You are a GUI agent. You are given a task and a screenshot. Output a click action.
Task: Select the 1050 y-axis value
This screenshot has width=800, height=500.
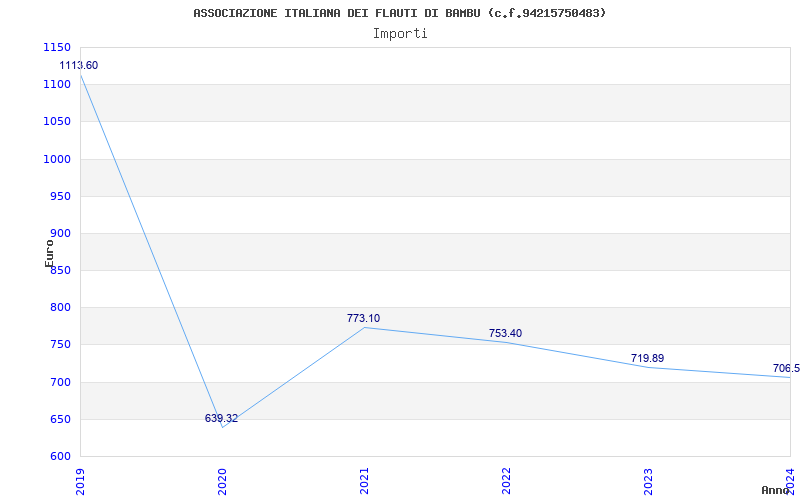57,122
